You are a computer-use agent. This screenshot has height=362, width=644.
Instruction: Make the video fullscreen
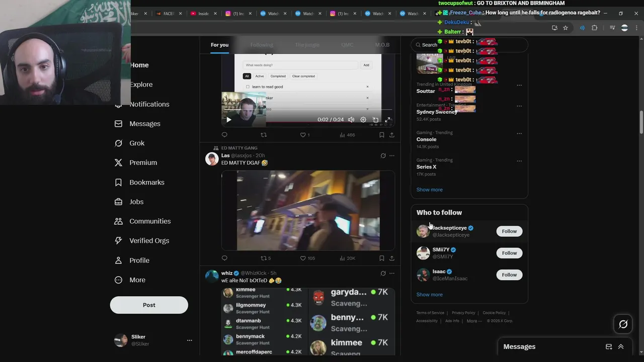(387, 120)
